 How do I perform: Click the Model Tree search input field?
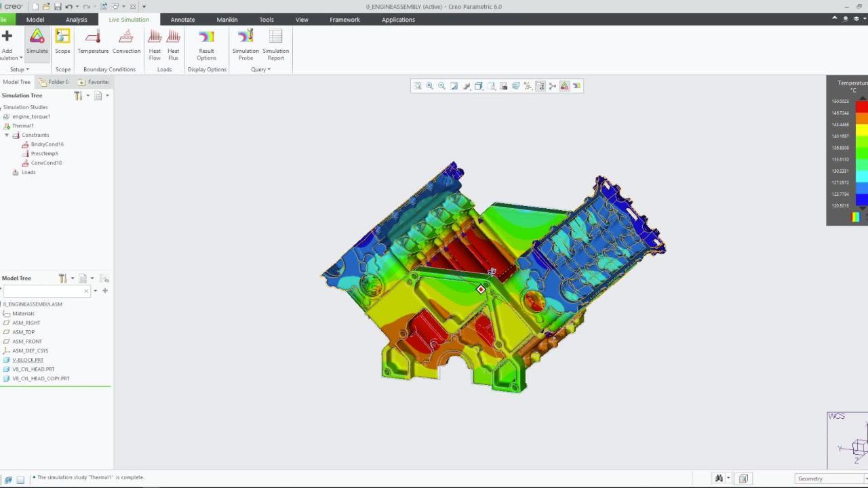click(46, 291)
